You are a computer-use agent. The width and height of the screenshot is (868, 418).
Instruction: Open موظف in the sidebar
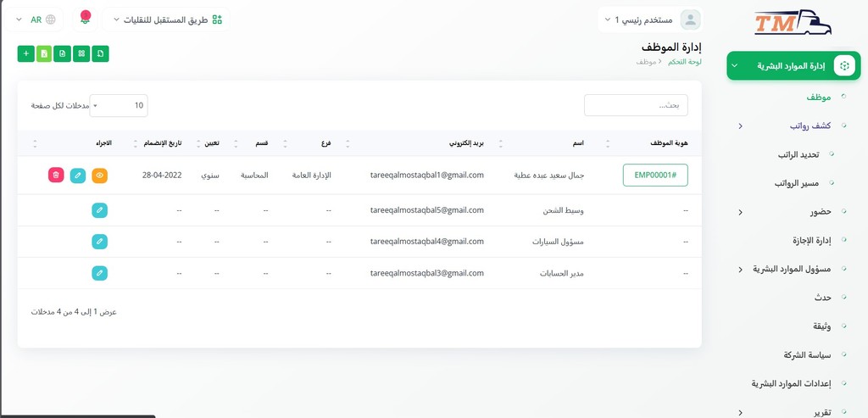[x=819, y=97]
